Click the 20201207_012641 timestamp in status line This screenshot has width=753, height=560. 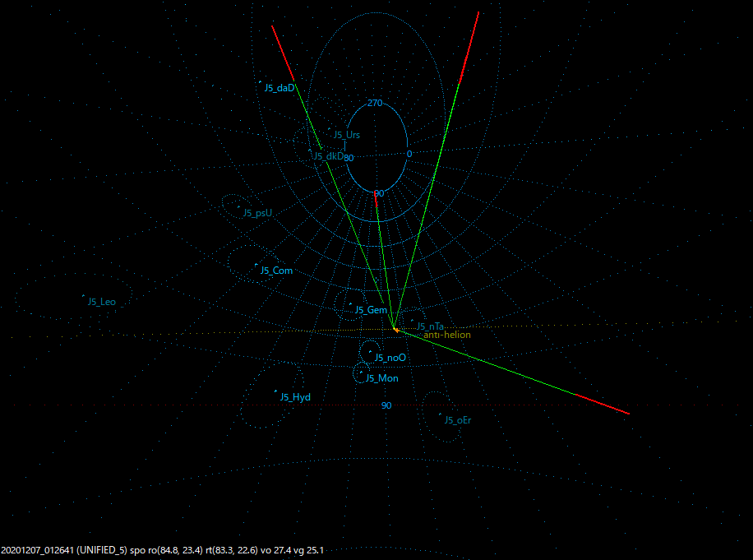point(38,550)
